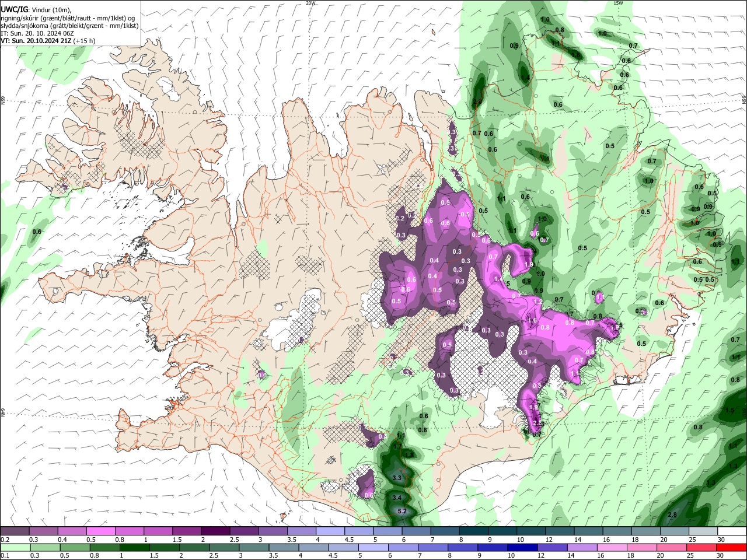Click the bright red bottom-row swatch after 30
Viewport: 747px width, 560px height.
731,547
